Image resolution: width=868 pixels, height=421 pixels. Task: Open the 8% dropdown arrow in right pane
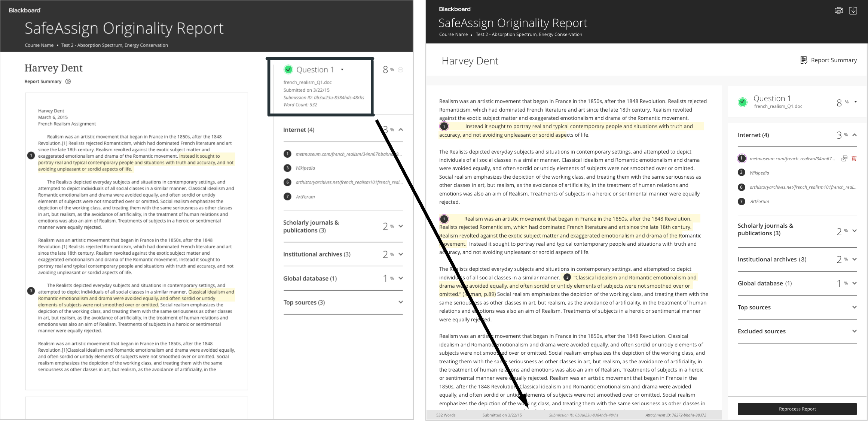click(x=856, y=102)
